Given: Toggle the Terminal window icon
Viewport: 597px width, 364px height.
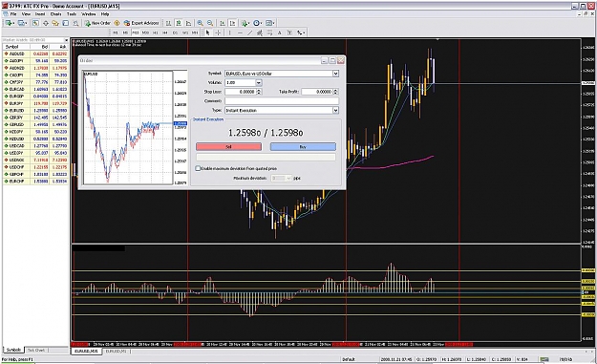Looking at the screenshot, I should [x=66, y=23].
